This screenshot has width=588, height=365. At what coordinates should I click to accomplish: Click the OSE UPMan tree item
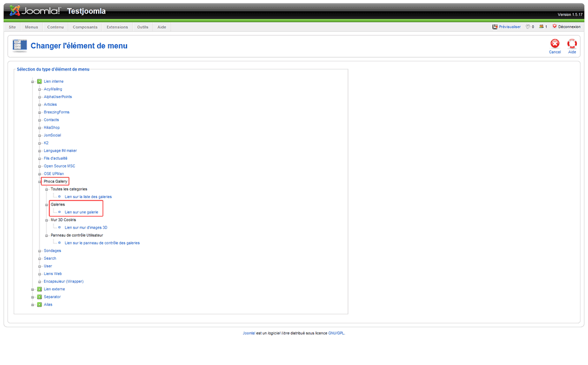[54, 174]
